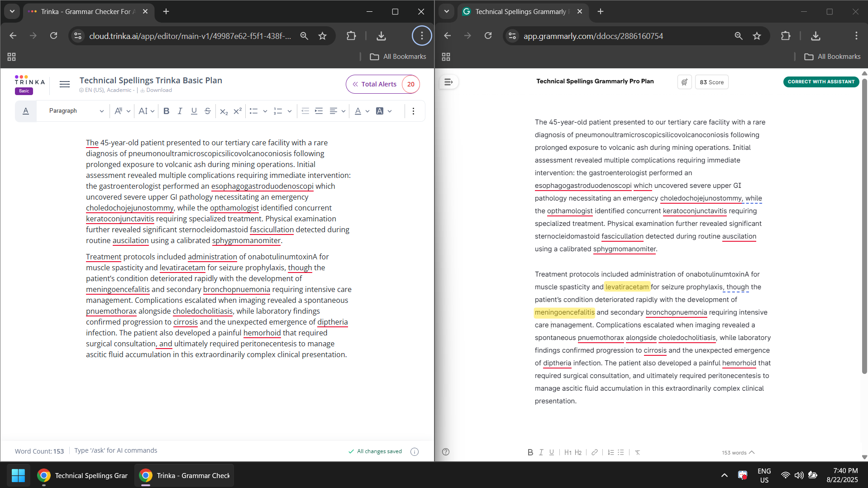
Task: Insert bulleted list in Grammarly toolbar
Action: point(621,452)
